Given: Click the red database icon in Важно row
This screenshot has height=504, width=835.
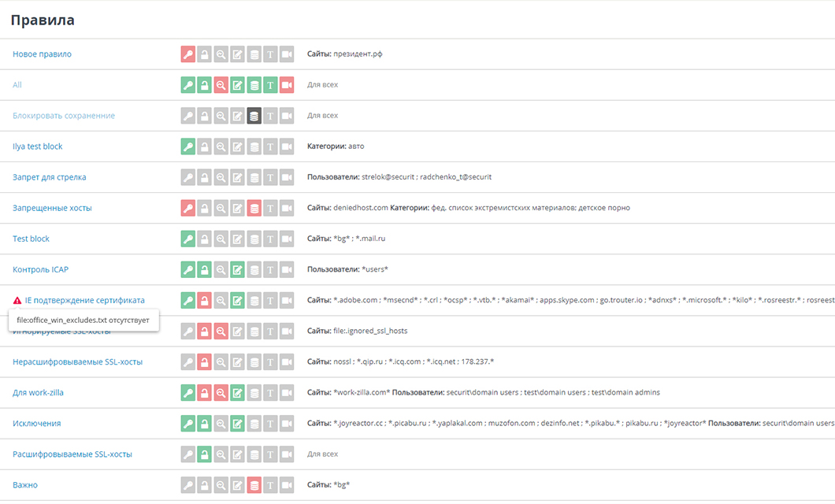Looking at the screenshot, I should click(x=254, y=485).
